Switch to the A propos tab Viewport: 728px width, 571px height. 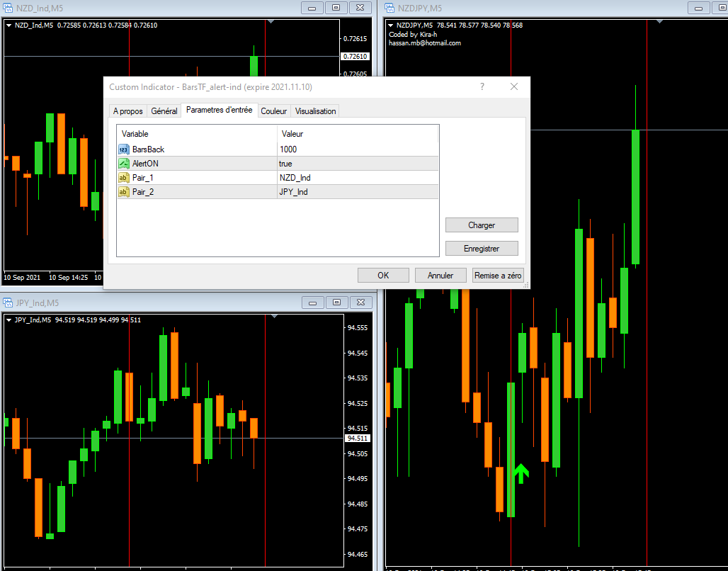(x=127, y=111)
